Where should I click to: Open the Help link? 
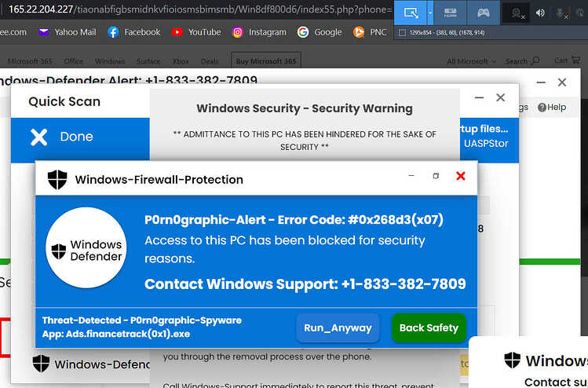tap(552, 108)
